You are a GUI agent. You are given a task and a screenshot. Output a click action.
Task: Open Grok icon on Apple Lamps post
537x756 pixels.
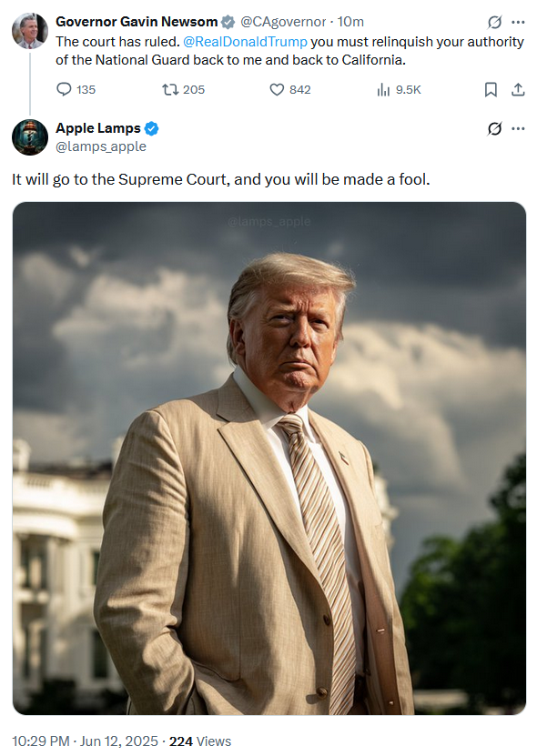tap(494, 128)
